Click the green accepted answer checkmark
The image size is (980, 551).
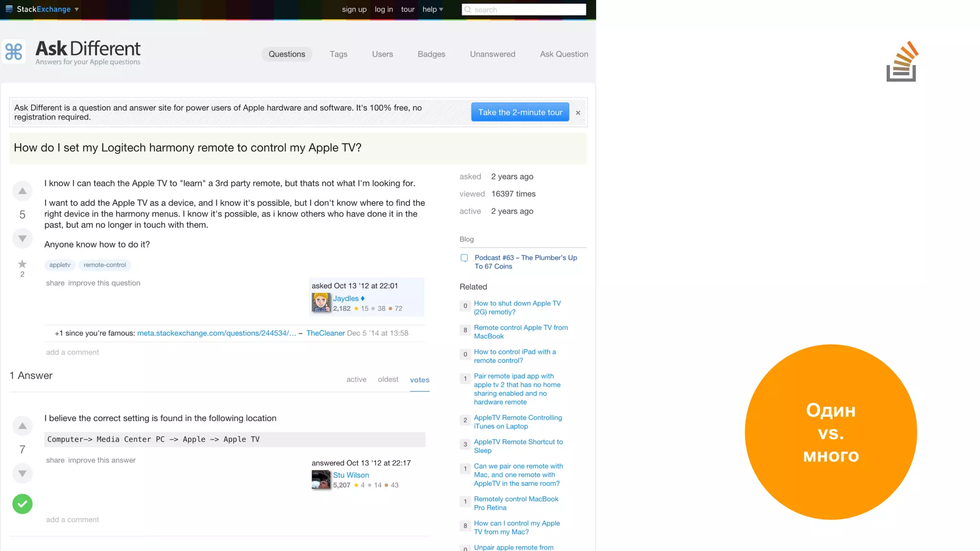pos(22,504)
